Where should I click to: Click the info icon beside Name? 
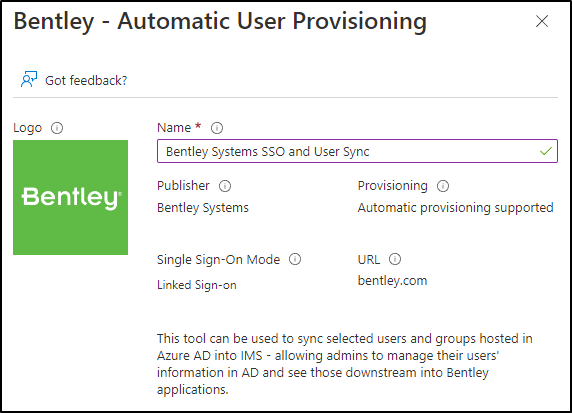point(217,128)
